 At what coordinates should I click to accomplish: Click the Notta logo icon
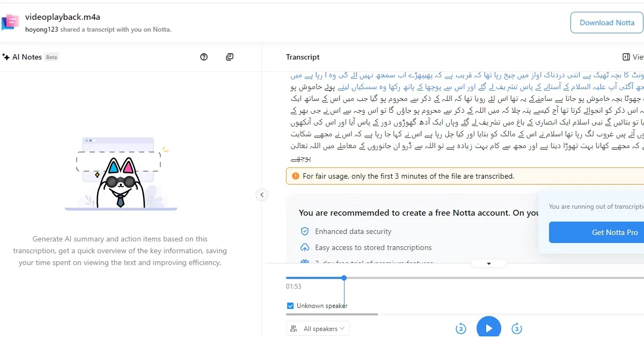click(11, 22)
